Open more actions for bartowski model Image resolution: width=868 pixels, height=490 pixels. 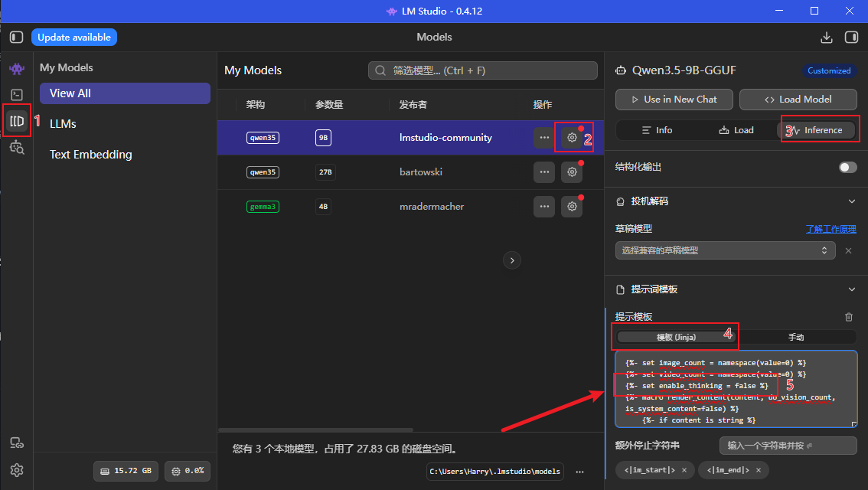pyautogui.click(x=544, y=172)
